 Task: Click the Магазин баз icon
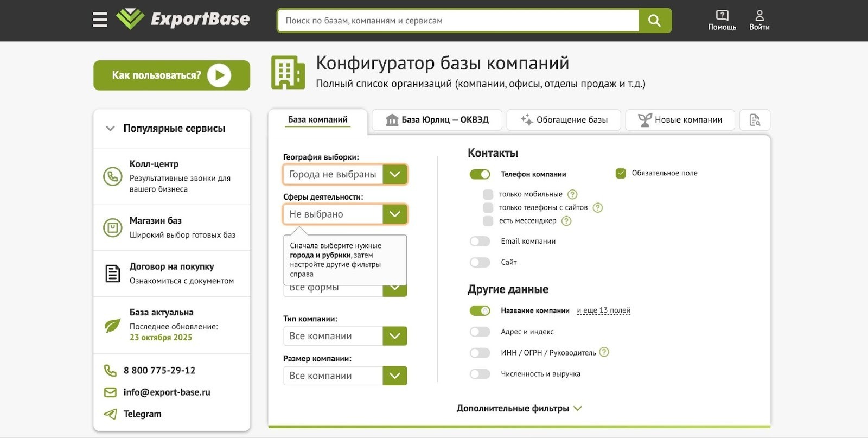coord(113,227)
